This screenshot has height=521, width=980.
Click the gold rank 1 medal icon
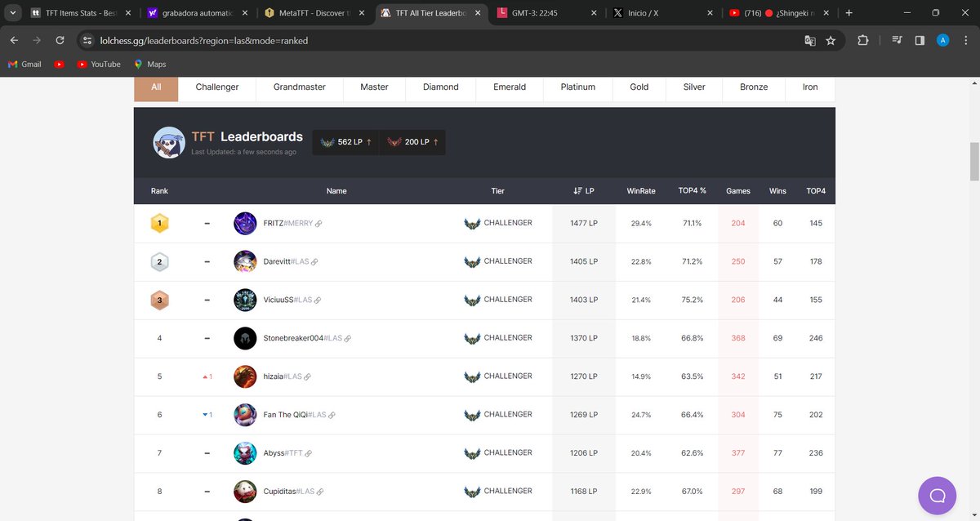tap(159, 223)
